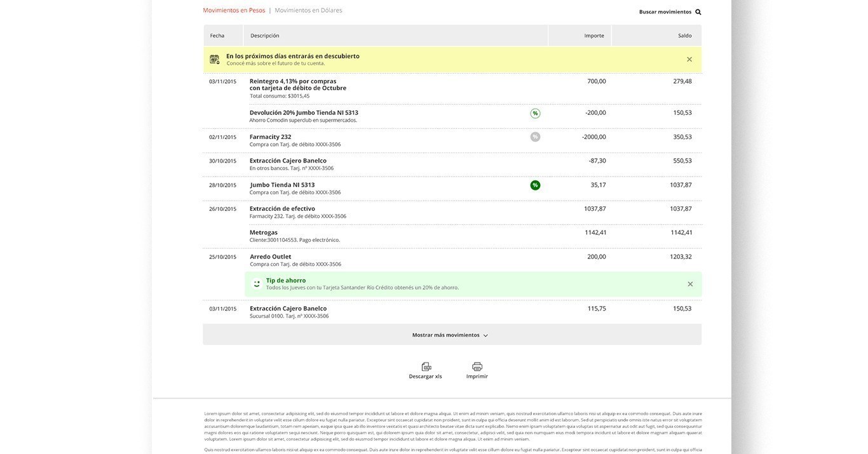Image resolution: width=868 pixels, height=454 pixels.
Task: Click Conocé más sobre el futuro link
Action: pos(276,63)
